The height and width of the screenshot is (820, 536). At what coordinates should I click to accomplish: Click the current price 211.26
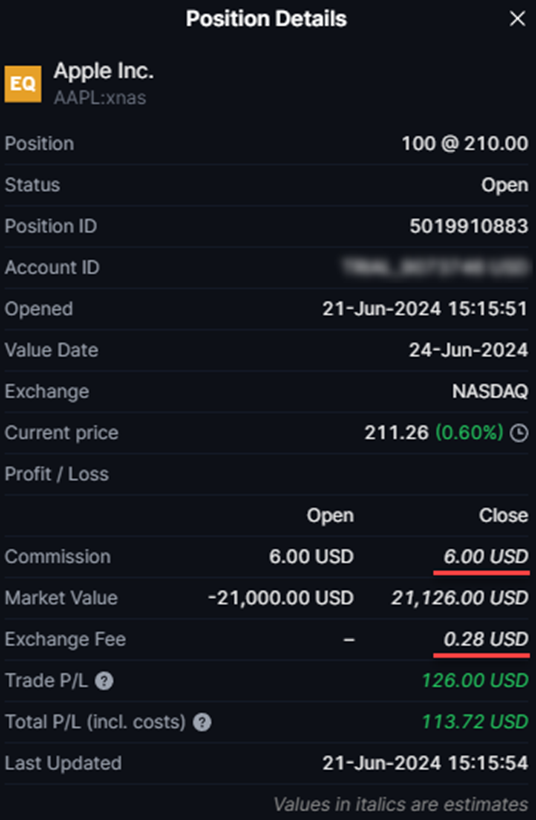(x=396, y=433)
